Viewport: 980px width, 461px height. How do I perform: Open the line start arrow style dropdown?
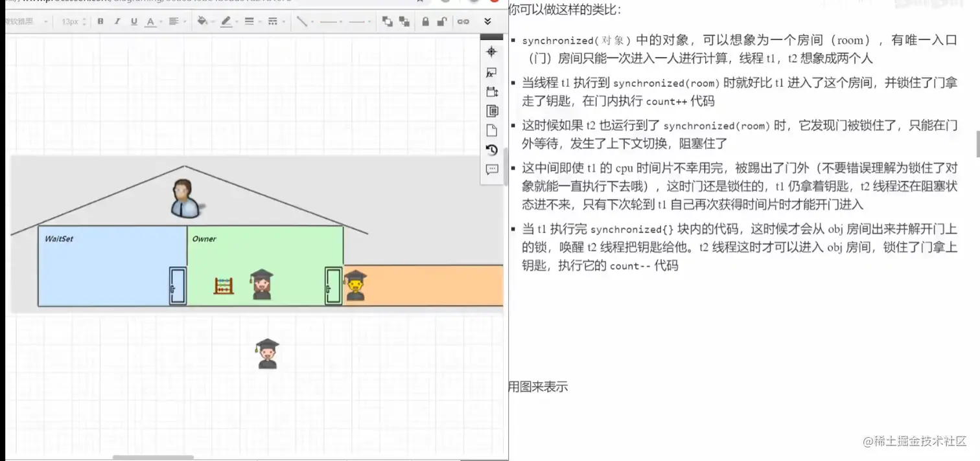tap(331, 21)
